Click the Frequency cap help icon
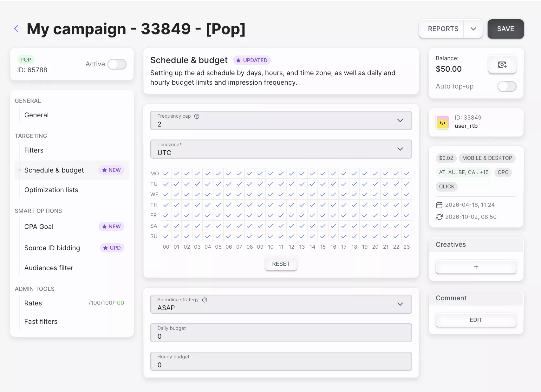The width and height of the screenshot is (541, 392). pos(197,116)
